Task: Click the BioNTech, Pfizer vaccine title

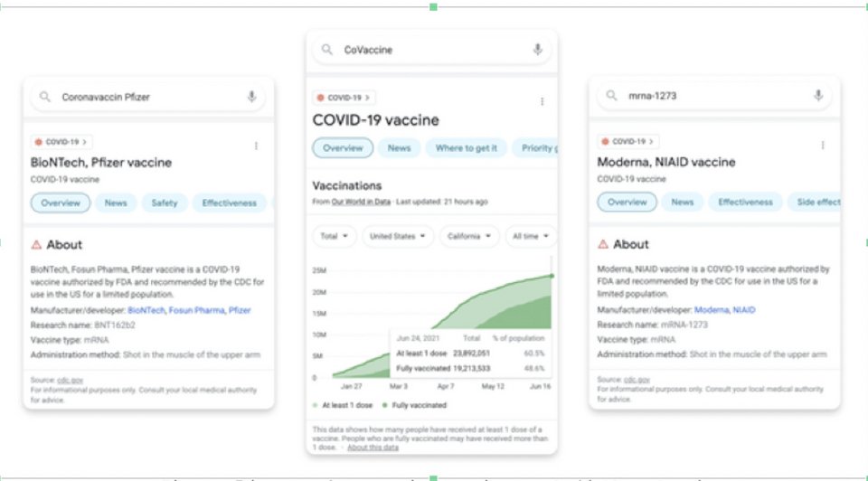Action: coord(101,162)
